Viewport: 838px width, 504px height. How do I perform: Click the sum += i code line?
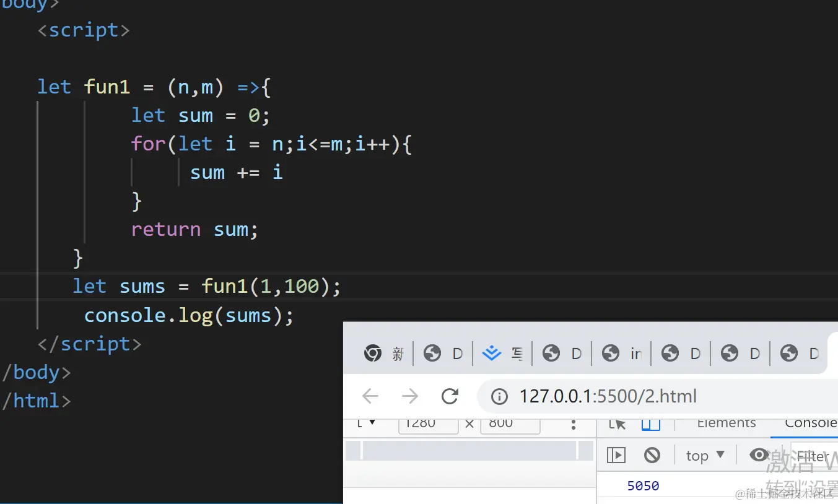236,172
